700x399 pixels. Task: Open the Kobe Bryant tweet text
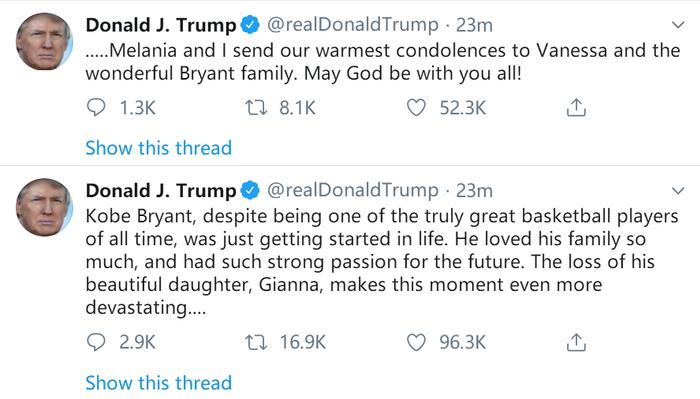(x=382, y=262)
